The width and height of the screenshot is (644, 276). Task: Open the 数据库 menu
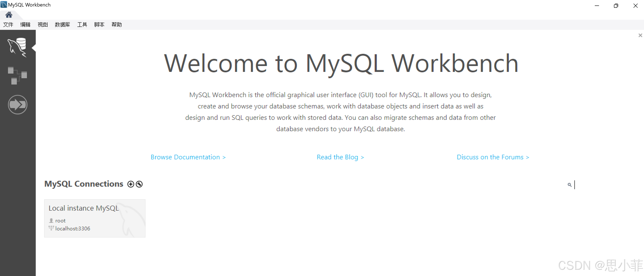click(x=62, y=25)
